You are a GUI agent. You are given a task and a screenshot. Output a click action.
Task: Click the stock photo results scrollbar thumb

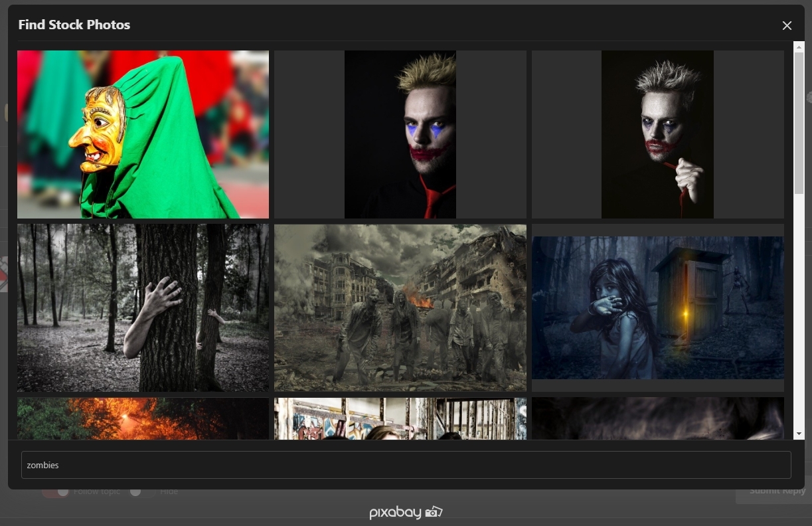[799, 123]
